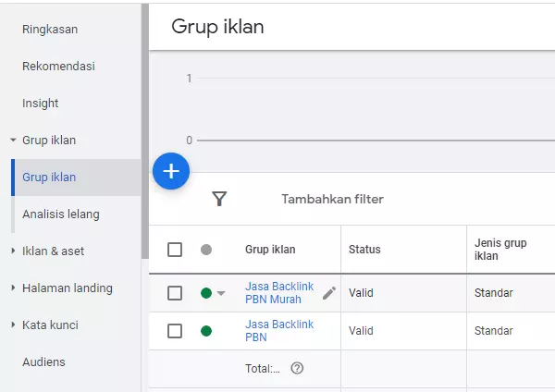Tick checkbox for Jasa Backlink PBN Murah row

tap(175, 293)
